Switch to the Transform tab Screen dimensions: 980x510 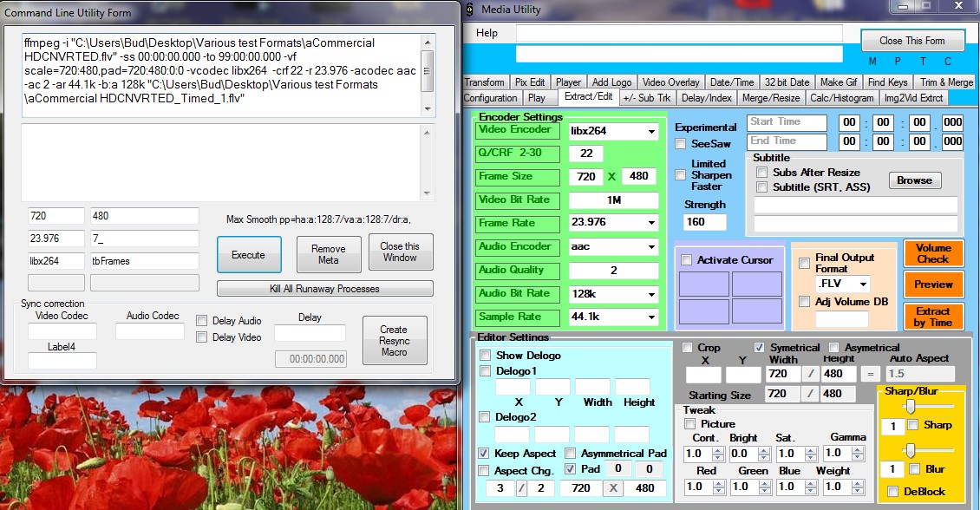(x=485, y=82)
